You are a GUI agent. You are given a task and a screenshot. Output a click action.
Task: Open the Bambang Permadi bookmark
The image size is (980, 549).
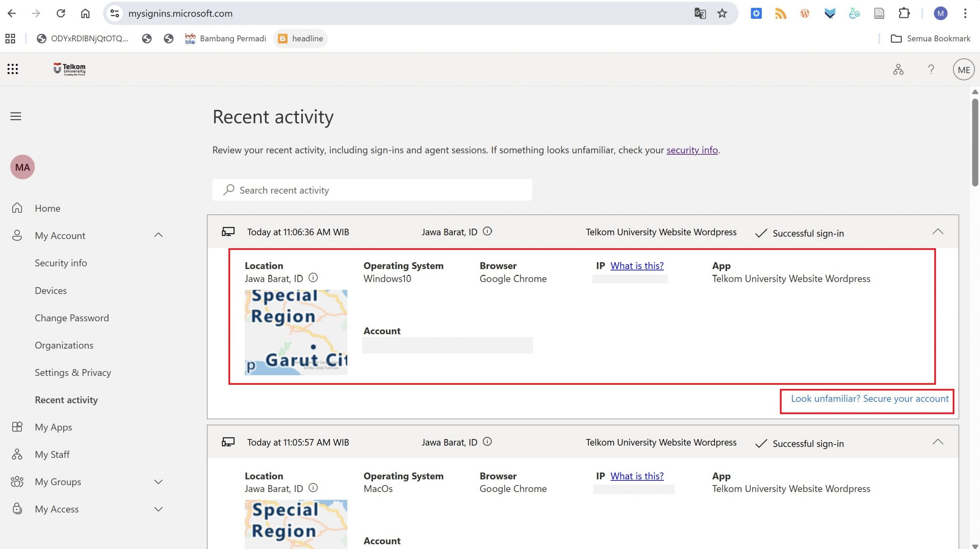pos(225,38)
